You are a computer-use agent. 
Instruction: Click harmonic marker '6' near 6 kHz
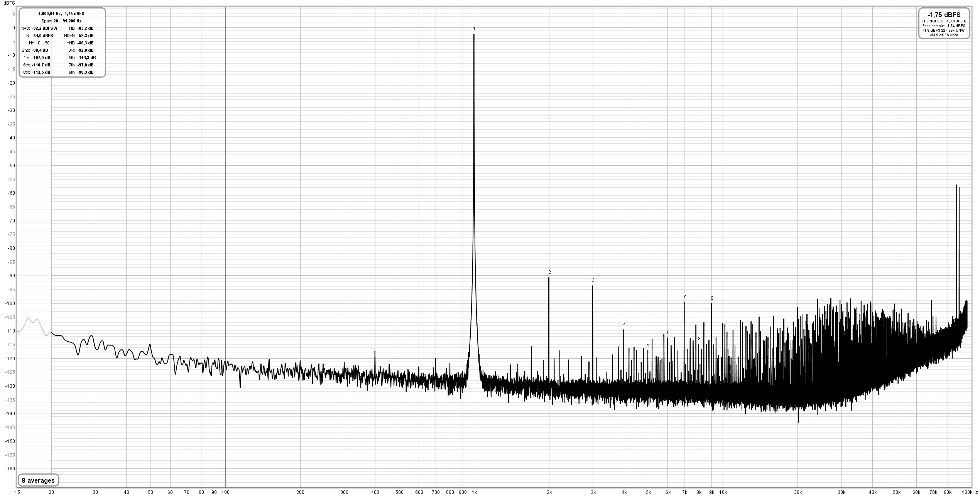pyautogui.click(x=668, y=332)
